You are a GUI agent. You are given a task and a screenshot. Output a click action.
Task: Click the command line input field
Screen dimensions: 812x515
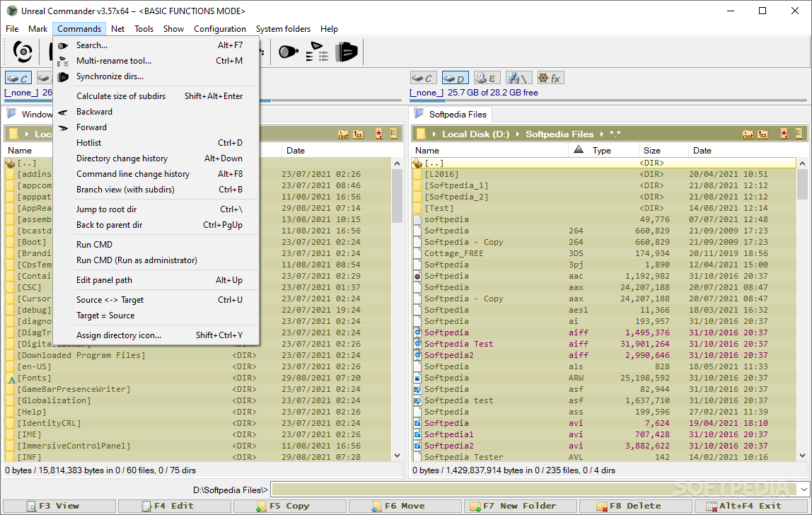pyautogui.click(x=535, y=490)
